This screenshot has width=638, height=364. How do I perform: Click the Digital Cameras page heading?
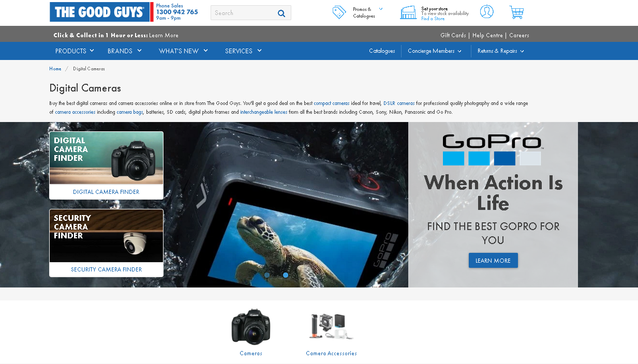click(x=85, y=88)
